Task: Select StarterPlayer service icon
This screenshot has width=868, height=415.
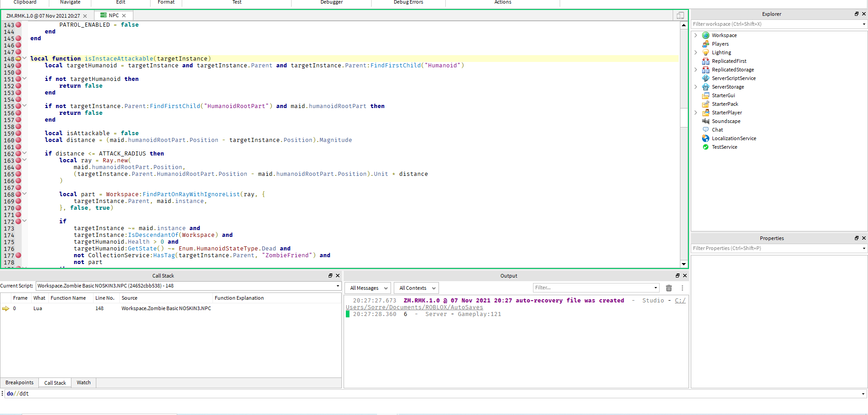Action: [705, 113]
